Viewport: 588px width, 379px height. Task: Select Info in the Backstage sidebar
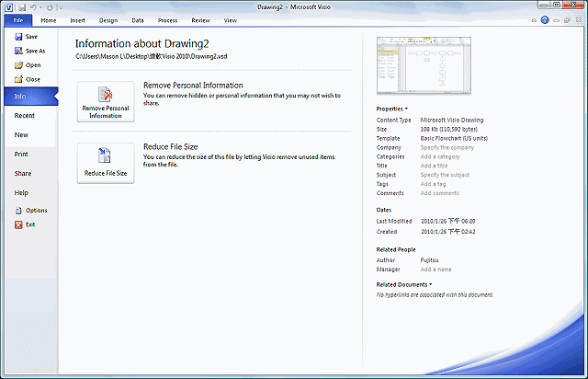pyautogui.click(x=31, y=97)
